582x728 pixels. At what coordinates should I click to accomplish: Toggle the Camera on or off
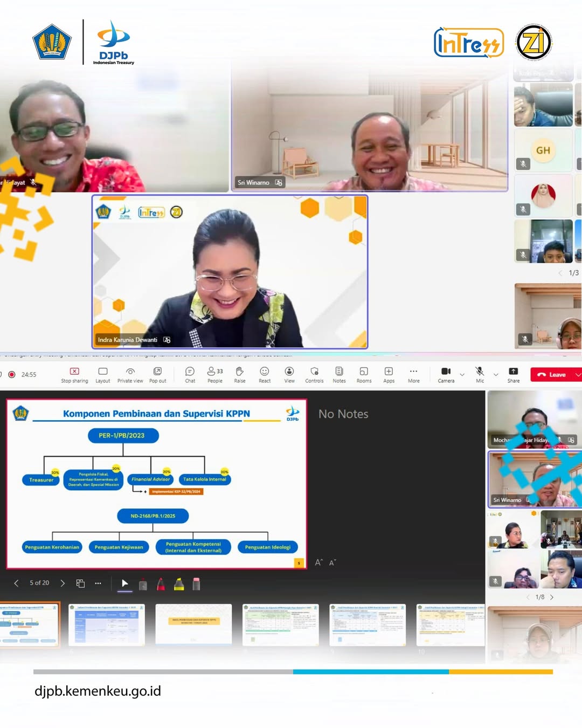[446, 374]
